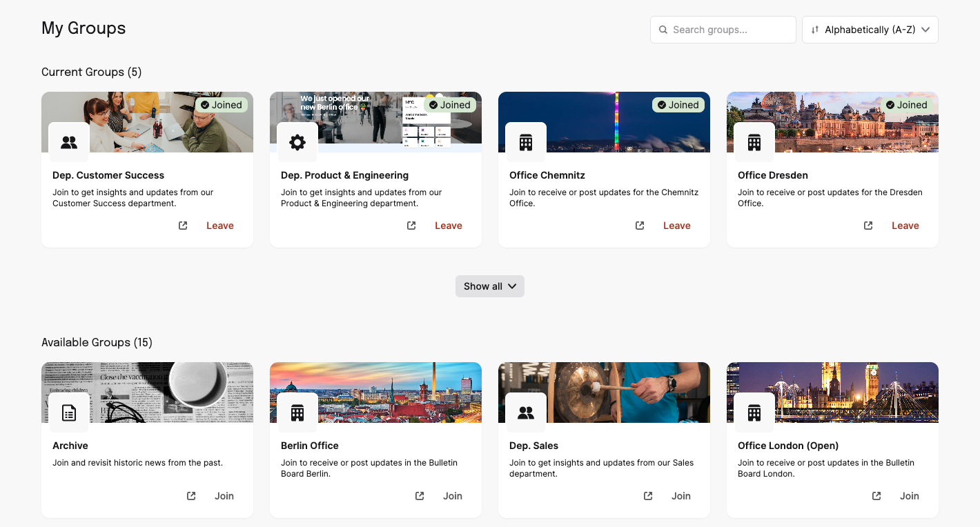Screen dimensions: 980x527
Task: Click Joined badge on Office Chemnitz
Action: tap(678, 105)
